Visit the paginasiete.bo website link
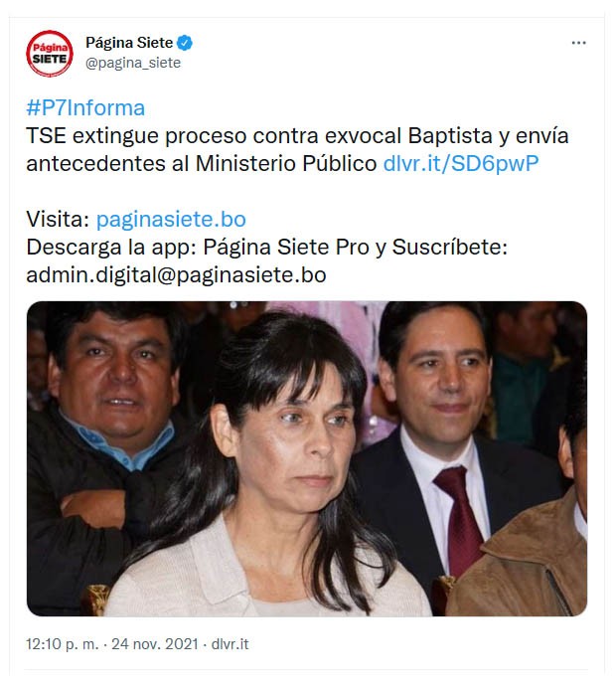The image size is (616, 687). pyautogui.click(x=171, y=219)
